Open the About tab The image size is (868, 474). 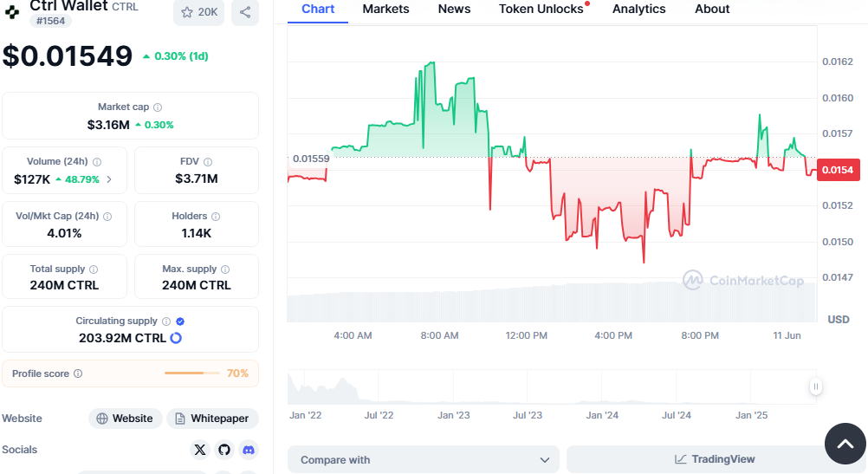tap(712, 10)
